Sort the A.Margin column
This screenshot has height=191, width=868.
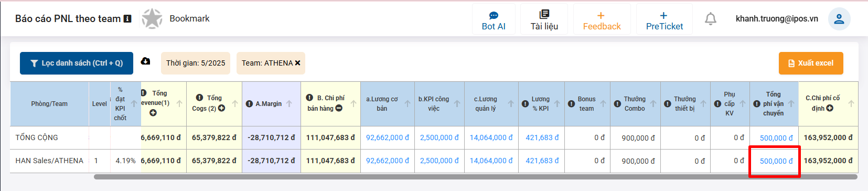[x=289, y=104]
